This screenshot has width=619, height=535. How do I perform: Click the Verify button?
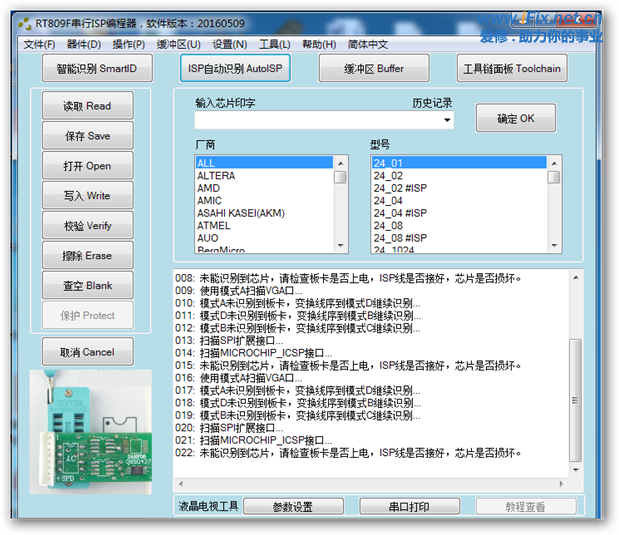coord(87,226)
